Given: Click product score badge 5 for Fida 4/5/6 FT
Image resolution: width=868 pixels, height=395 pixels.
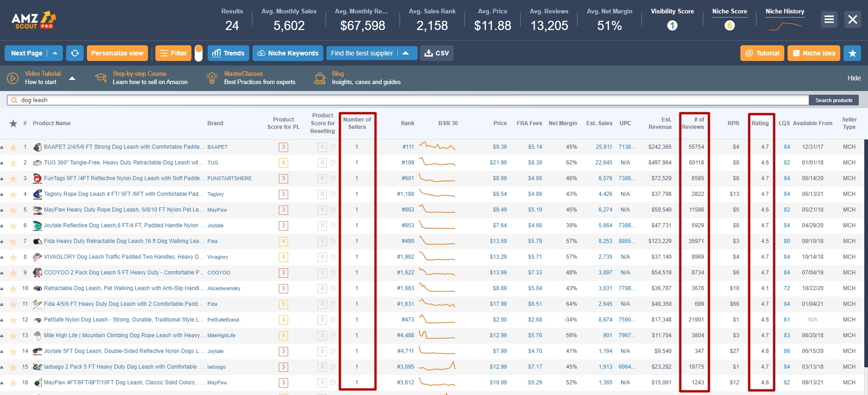Looking at the screenshot, I should tap(283, 304).
